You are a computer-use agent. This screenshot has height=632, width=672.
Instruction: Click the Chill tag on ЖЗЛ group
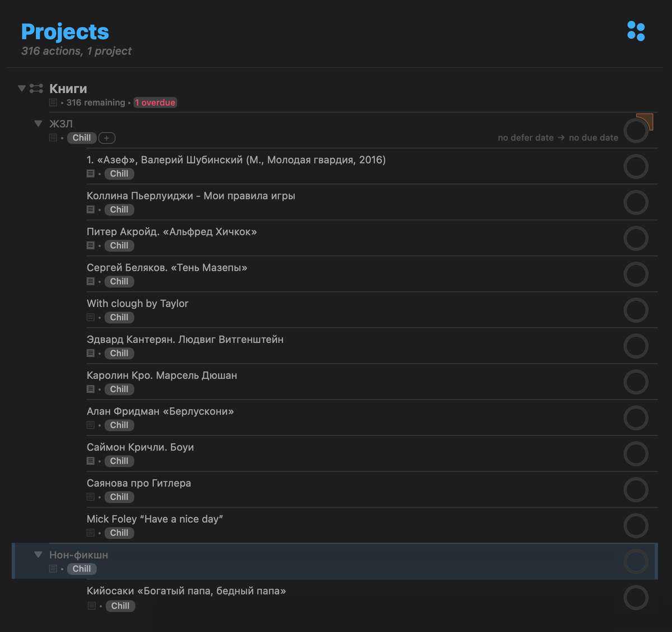[x=82, y=138]
